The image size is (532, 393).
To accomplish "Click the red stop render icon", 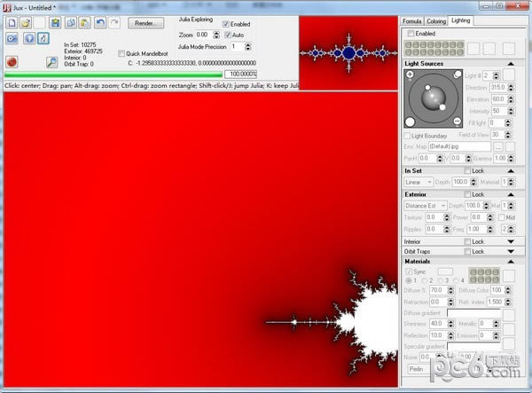I will [12, 62].
